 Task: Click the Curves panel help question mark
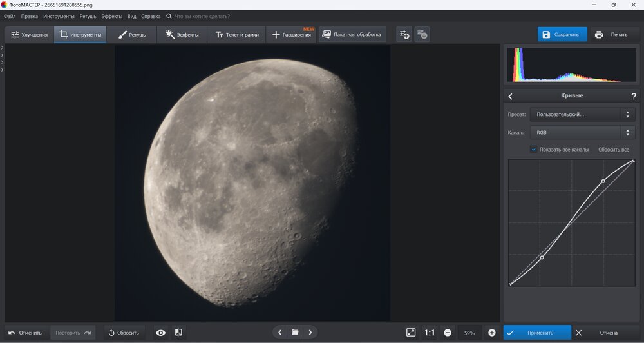point(634,96)
